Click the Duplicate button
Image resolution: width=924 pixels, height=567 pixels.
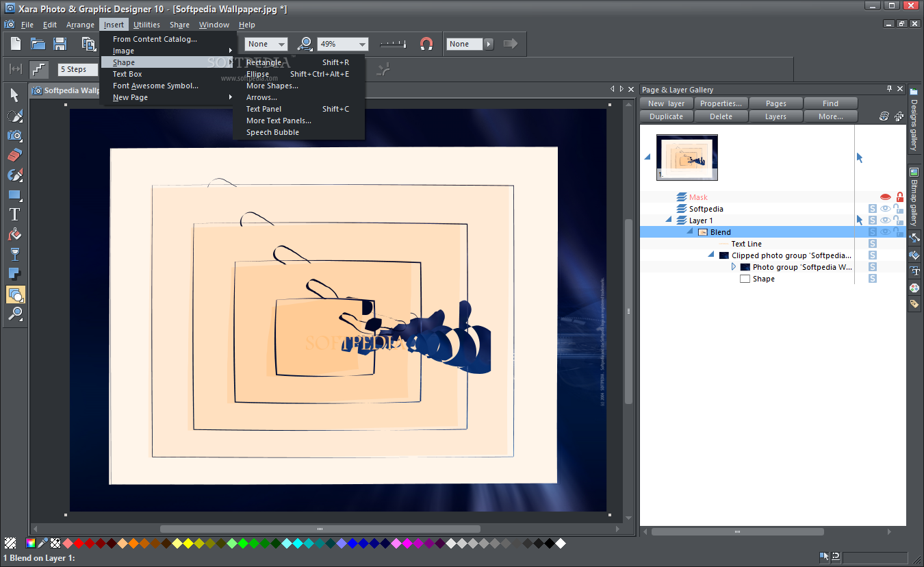667,116
